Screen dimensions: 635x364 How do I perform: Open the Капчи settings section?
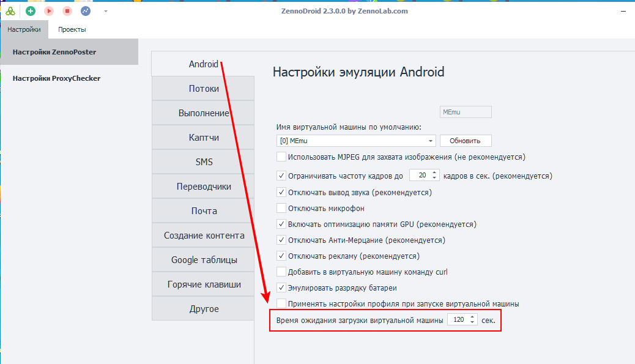pyautogui.click(x=203, y=137)
